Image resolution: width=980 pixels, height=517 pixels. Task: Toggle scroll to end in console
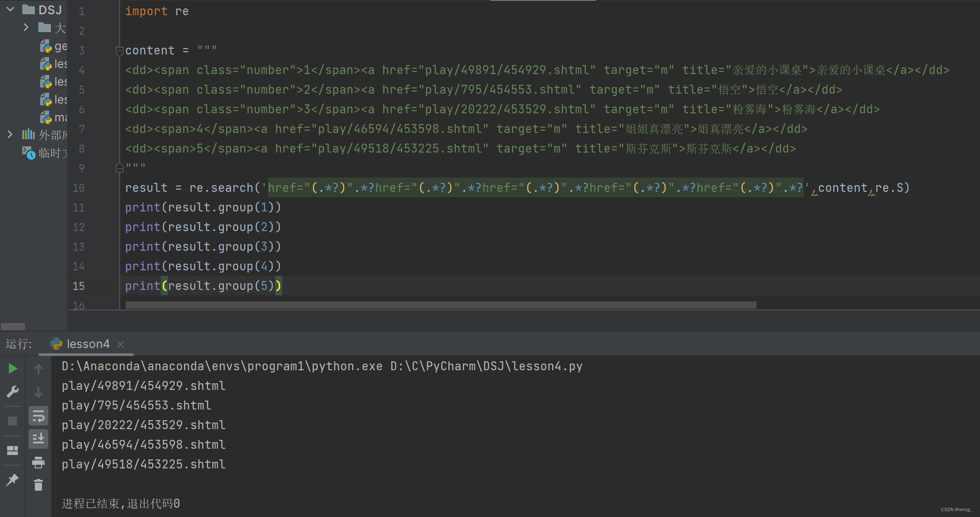tap(38, 439)
